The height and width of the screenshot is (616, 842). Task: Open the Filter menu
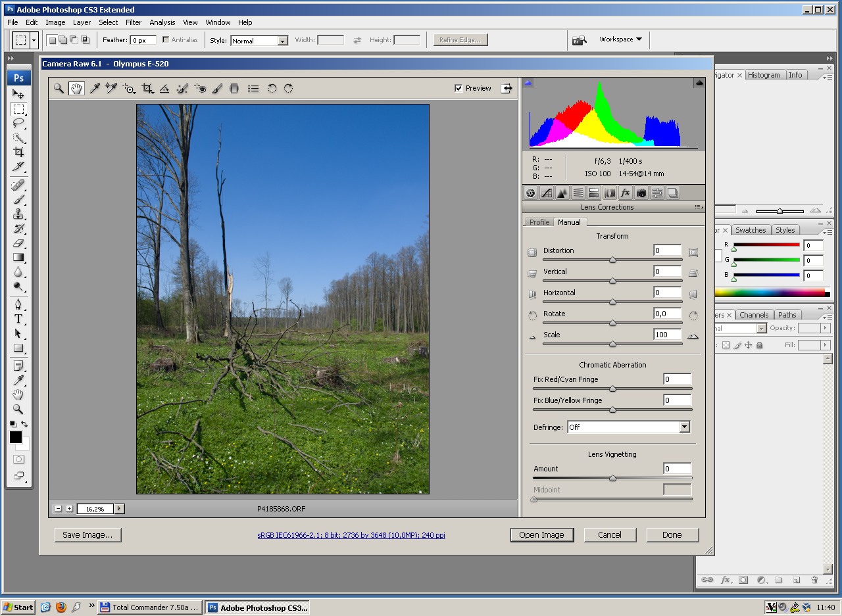click(x=134, y=22)
